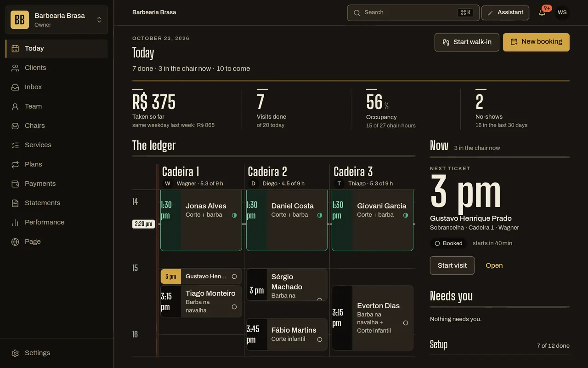Image resolution: width=588 pixels, height=368 pixels.
Task: Click the Team person icon
Action: click(15, 107)
